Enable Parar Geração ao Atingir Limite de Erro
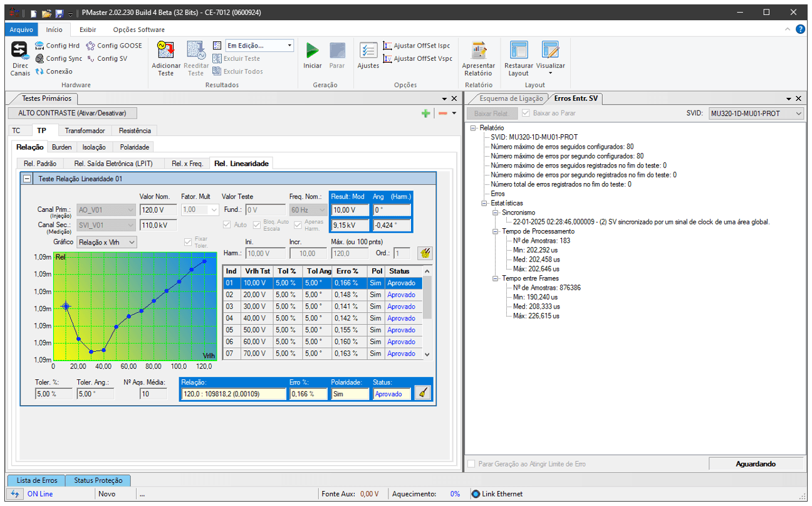The width and height of the screenshot is (812, 506). pyautogui.click(x=472, y=464)
